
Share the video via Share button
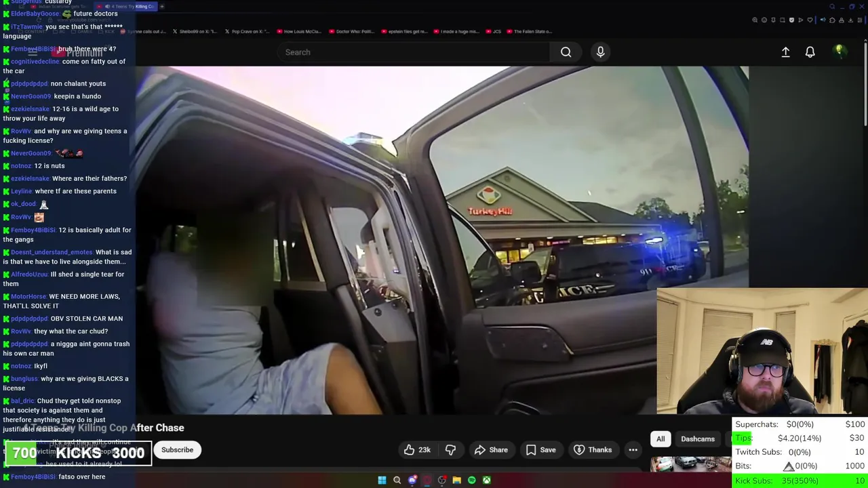[x=491, y=450]
